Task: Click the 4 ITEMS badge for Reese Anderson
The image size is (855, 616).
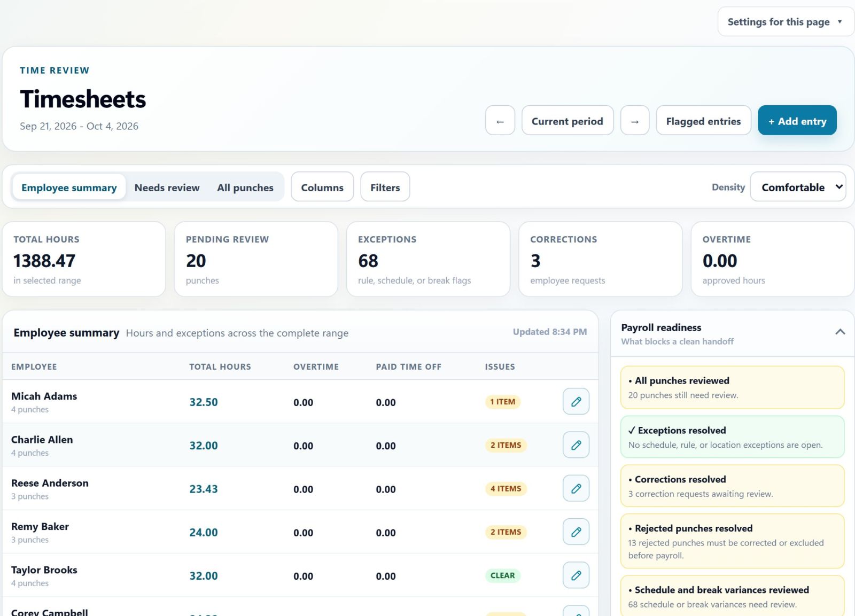Action: pyautogui.click(x=506, y=488)
